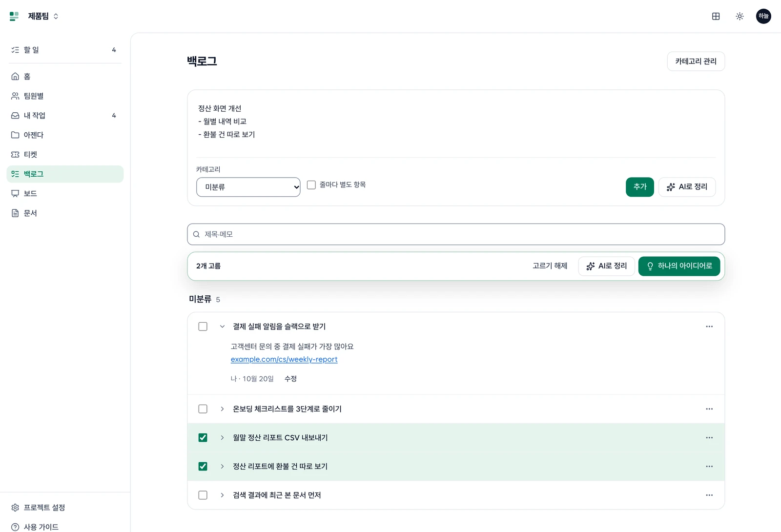The width and height of the screenshot is (781, 532).
Task: Check the box for 결제 실패 알림을 슬랙으로 받기
Action: pos(203,327)
